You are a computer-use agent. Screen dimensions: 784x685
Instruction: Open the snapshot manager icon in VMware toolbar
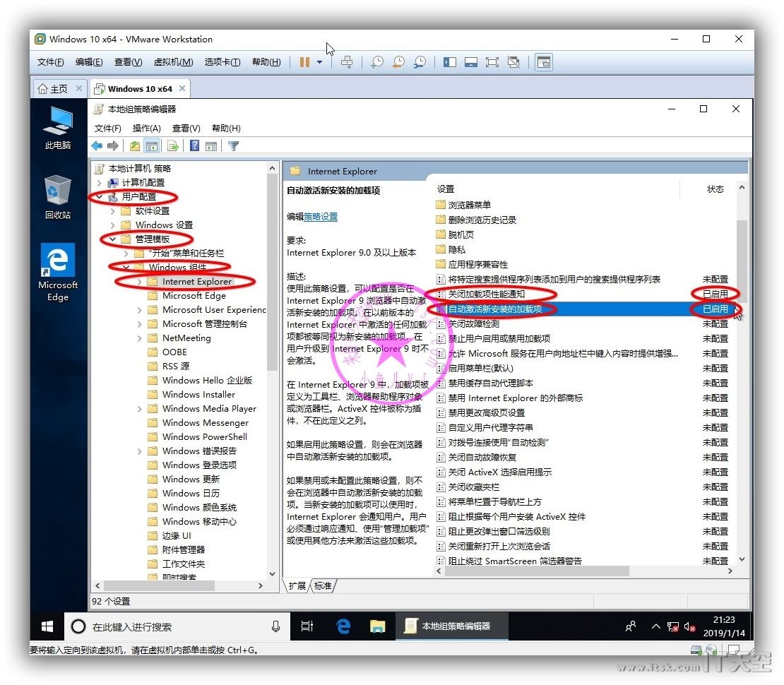[420, 62]
